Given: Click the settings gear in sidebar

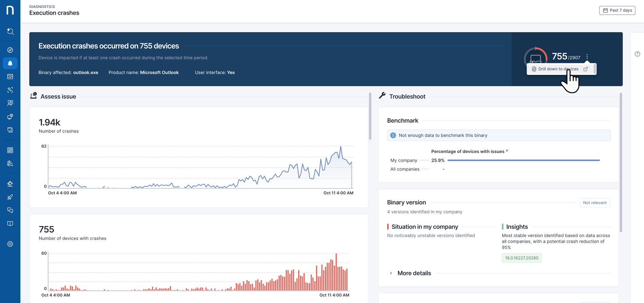Looking at the screenshot, I should (x=10, y=244).
